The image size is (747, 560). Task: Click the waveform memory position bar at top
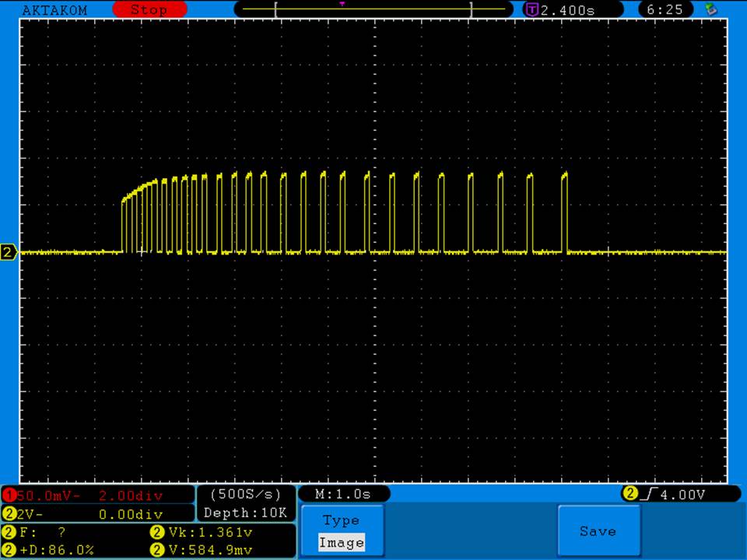pos(373,10)
